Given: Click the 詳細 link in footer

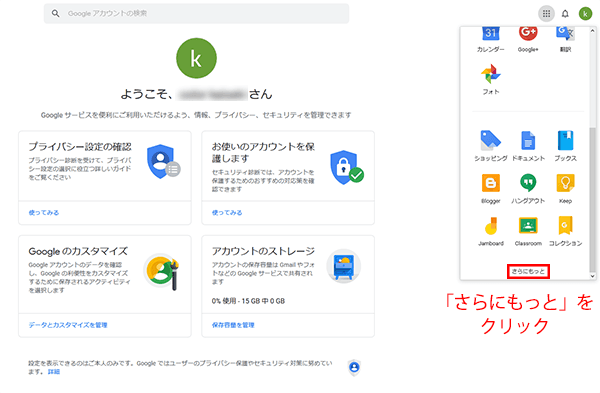Looking at the screenshot, I should click(54, 372).
